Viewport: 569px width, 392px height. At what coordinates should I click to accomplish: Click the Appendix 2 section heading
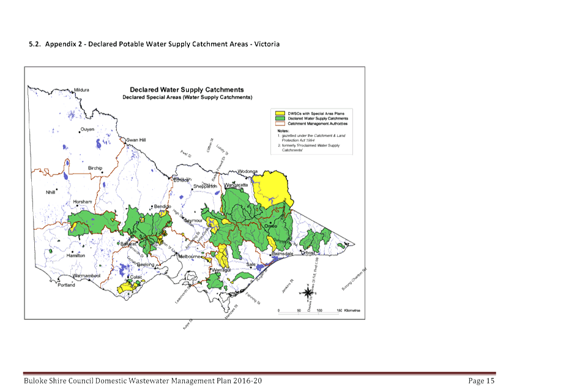pyautogui.click(x=154, y=45)
